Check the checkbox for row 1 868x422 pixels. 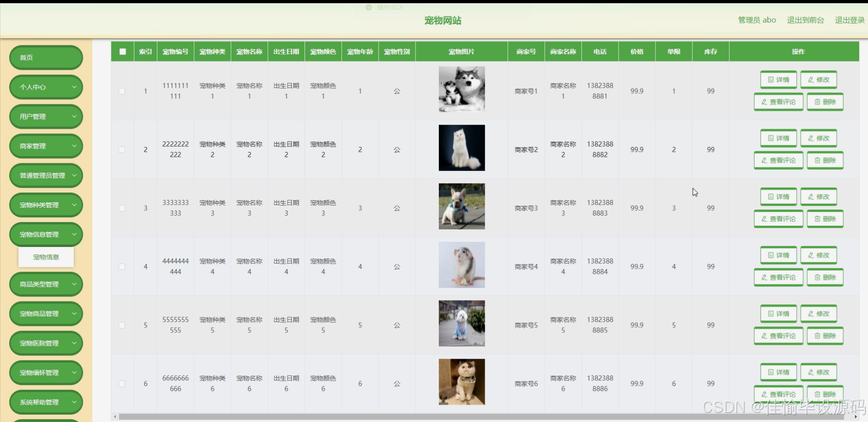click(x=122, y=91)
